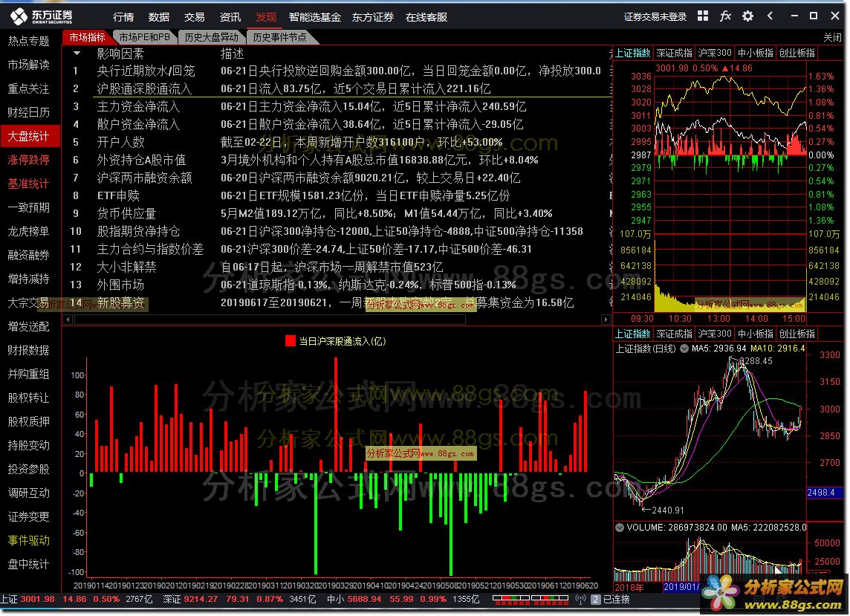Select 创业板指 tab in the intraday chart

tap(797, 54)
